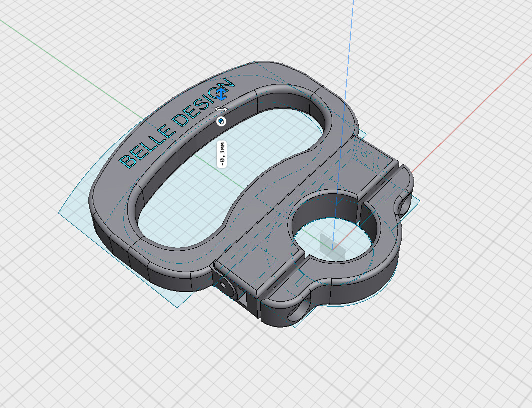Image resolution: width=532 pixels, height=408 pixels.
Task: Click the blue vertical extrude arrow manipulator
Action: point(222,94)
